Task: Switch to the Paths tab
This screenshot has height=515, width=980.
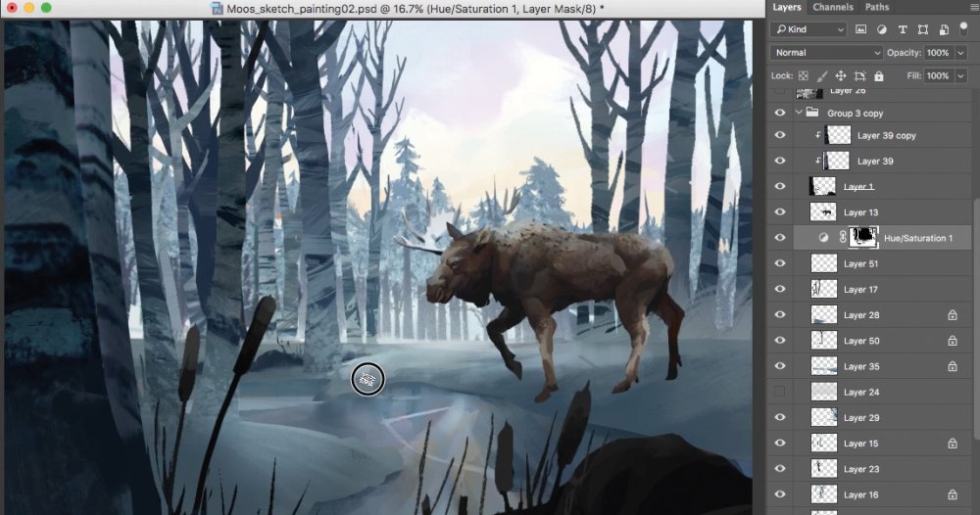Action: point(877,7)
